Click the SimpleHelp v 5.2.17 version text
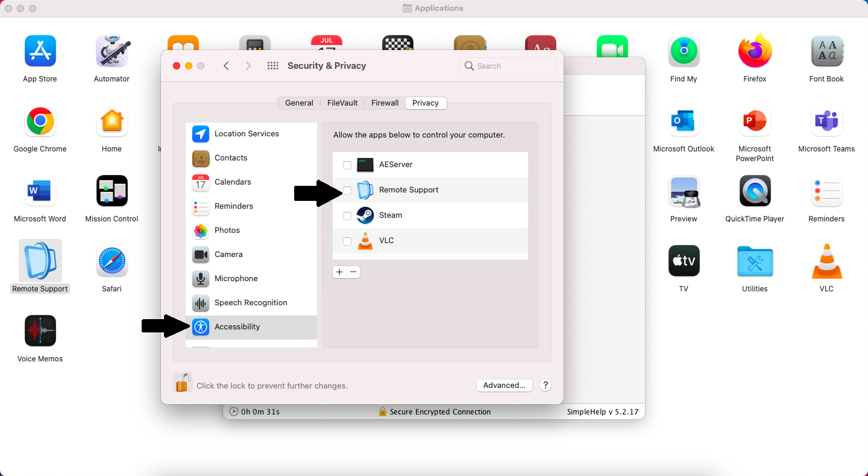The image size is (868, 476). (x=603, y=412)
